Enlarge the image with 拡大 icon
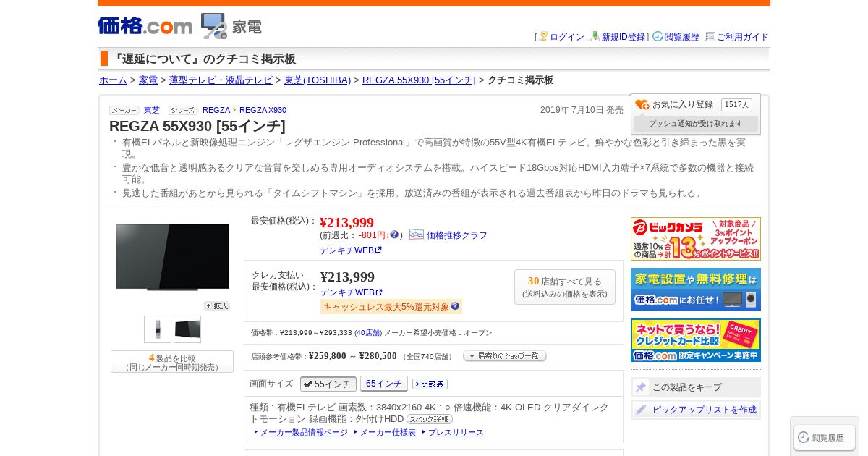The image size is (868, 456). pyautogui.click(x=217, y=306)
